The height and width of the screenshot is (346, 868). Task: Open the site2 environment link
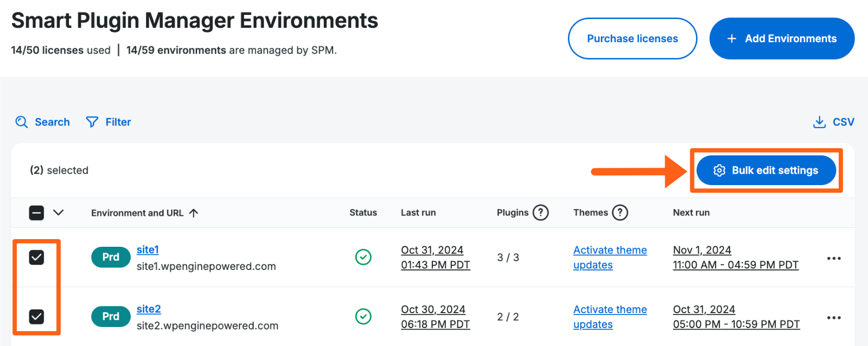coord(149,309)
